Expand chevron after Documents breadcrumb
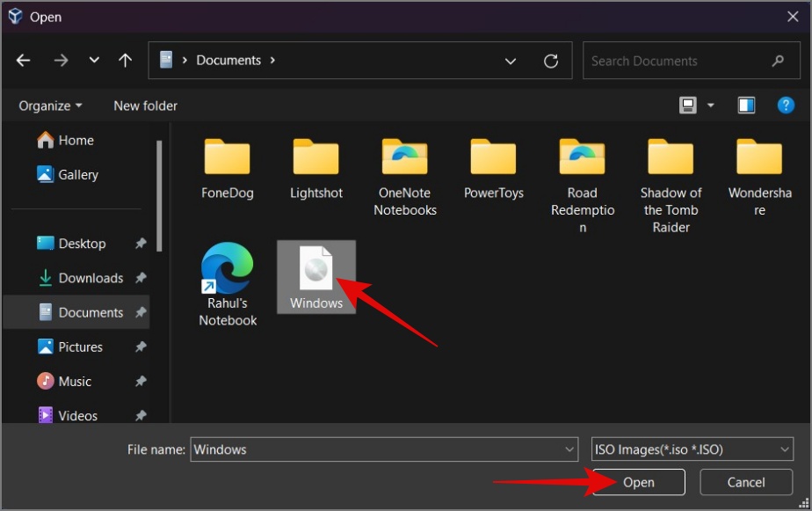This screenshot has height=511, width=812. (272, 60)
